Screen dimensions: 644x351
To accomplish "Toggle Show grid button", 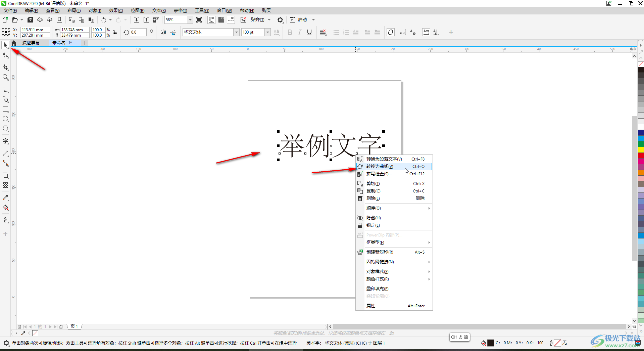I will click(x=221, y=20).
